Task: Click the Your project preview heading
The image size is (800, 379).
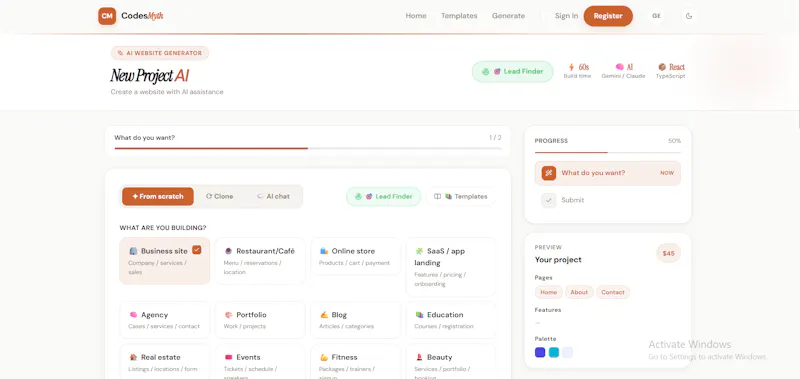Action: pyautogui.click(x=558, y=260)
